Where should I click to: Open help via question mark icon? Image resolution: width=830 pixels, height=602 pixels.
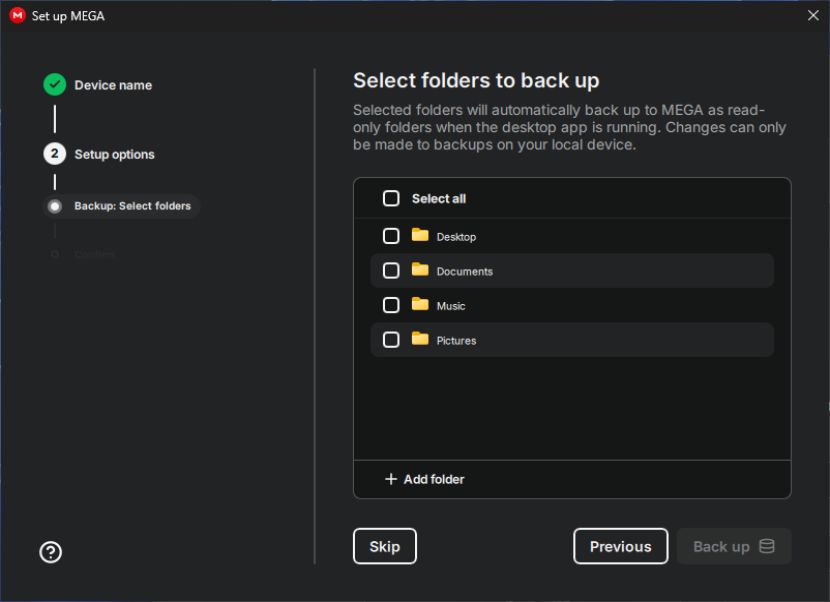[x=51, y=552]
